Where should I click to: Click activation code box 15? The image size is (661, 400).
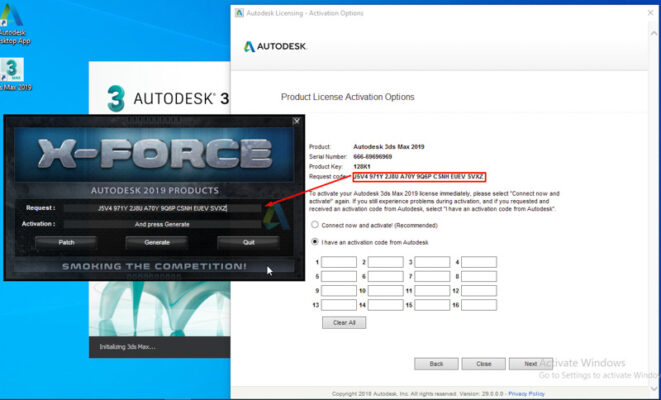432,305
